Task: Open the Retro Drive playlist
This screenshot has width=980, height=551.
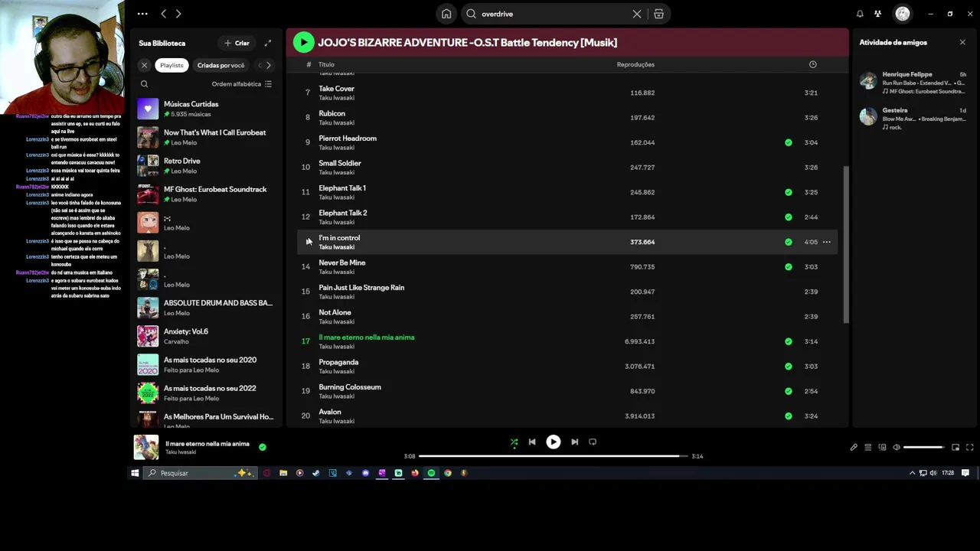Action: pyautogui.click(x=205, y=165)
